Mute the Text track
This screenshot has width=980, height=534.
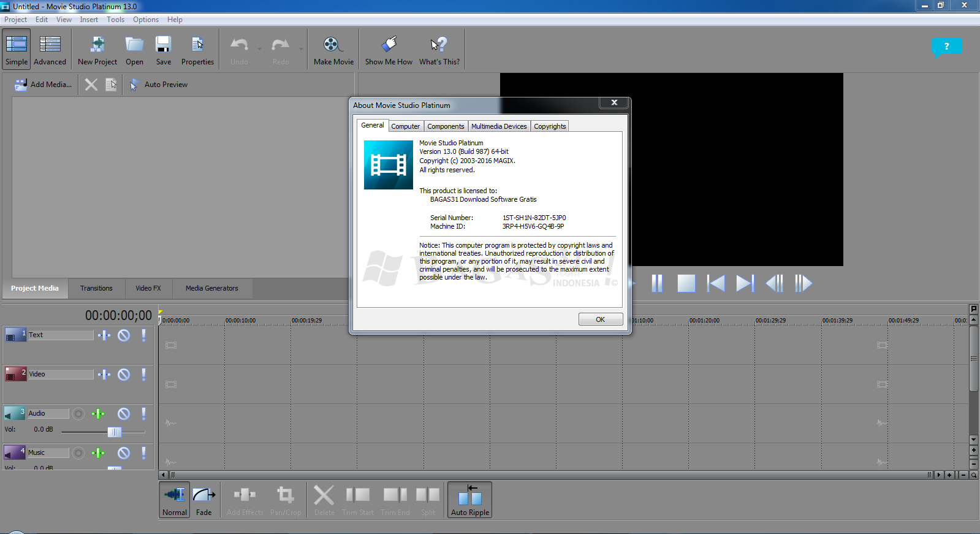pos(124,335)
